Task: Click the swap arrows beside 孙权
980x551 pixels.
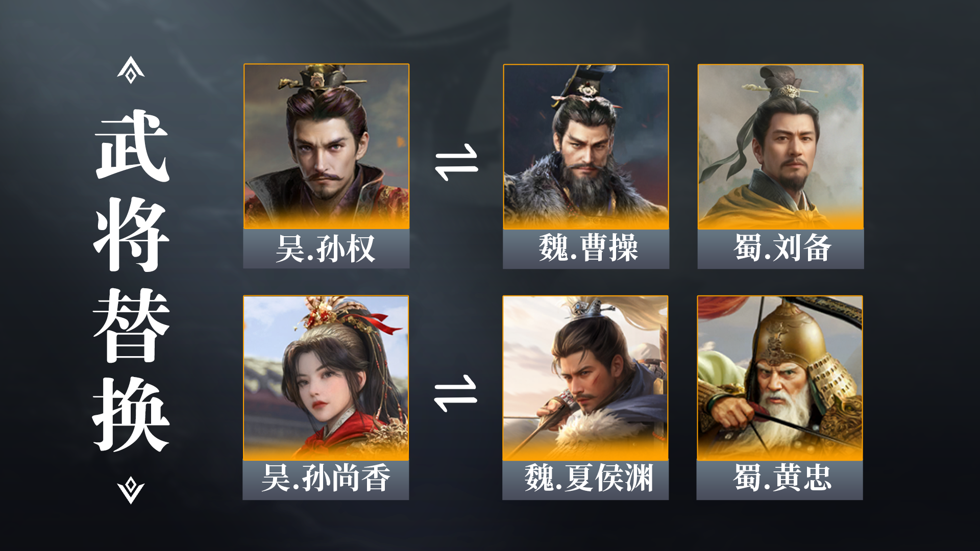Action: (456, 162)
